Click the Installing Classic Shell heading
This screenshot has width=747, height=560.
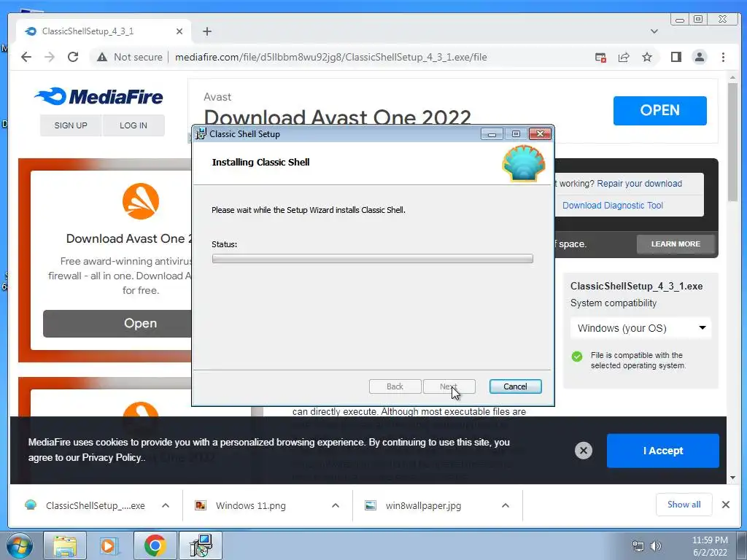pos(260,163)
